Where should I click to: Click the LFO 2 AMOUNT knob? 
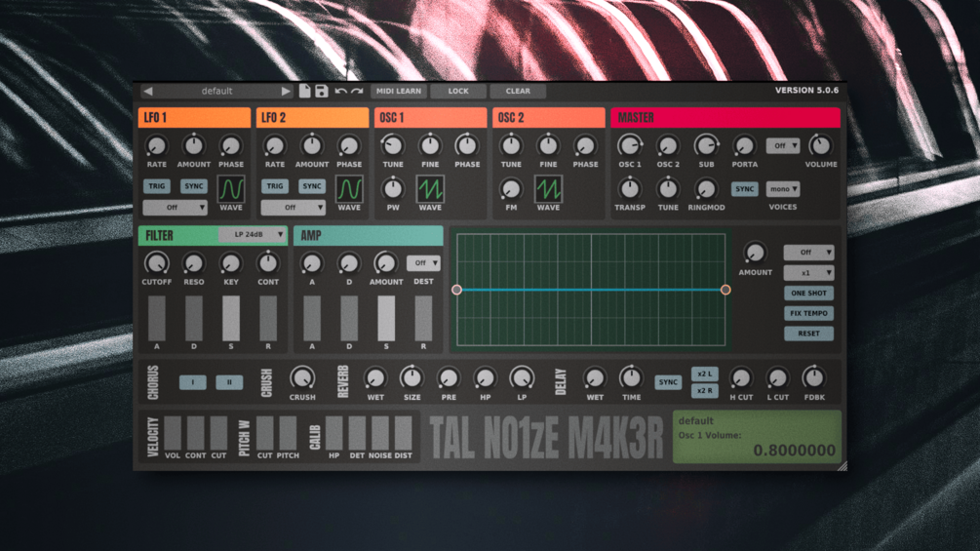coord(311,145)
